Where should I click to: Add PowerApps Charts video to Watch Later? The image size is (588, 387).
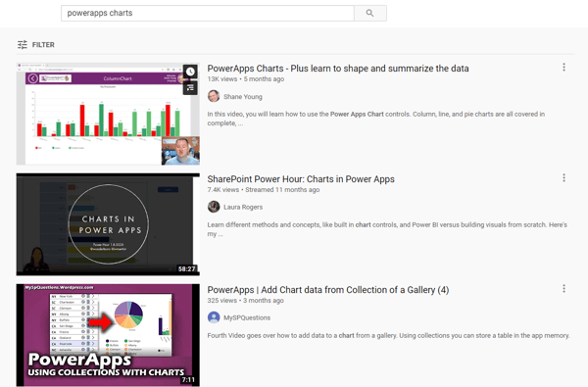pyautogui.click(x=190, y=72)
